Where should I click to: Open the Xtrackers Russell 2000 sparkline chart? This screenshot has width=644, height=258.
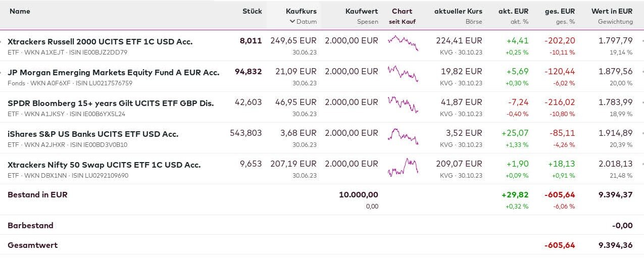pos(403,42)
